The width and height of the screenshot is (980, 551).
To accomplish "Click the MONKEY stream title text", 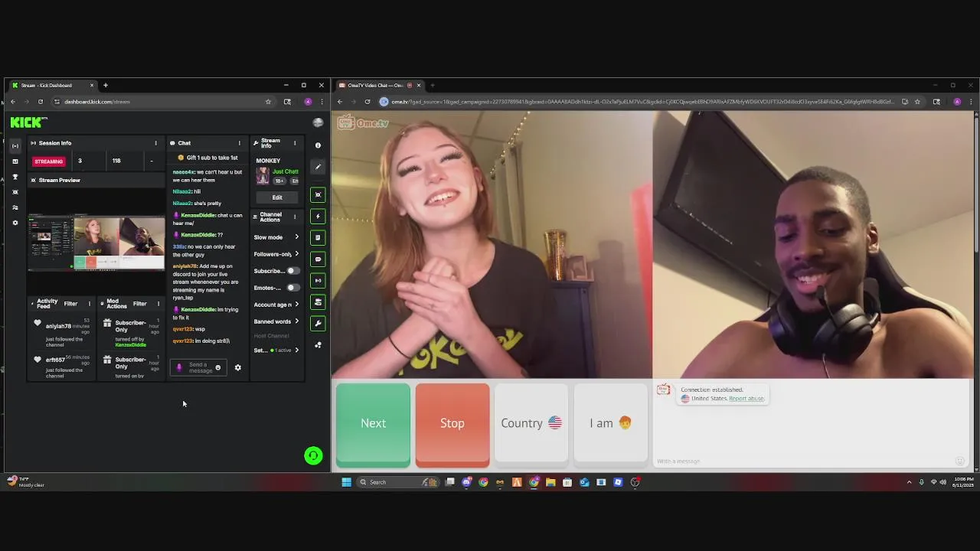I will 268,161.
